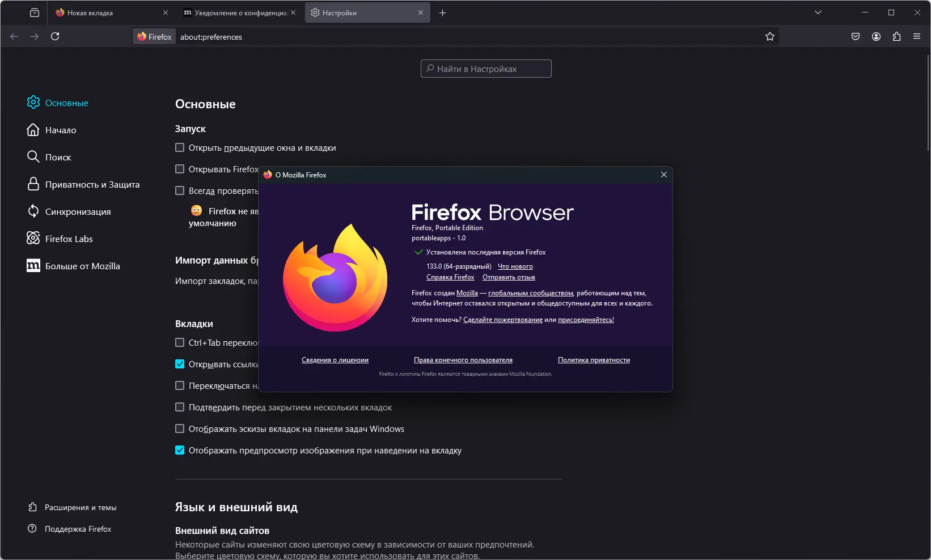Click the Firefox identity badge in address bar
This screenshot has width=931, height=560.
click(154, 37)
